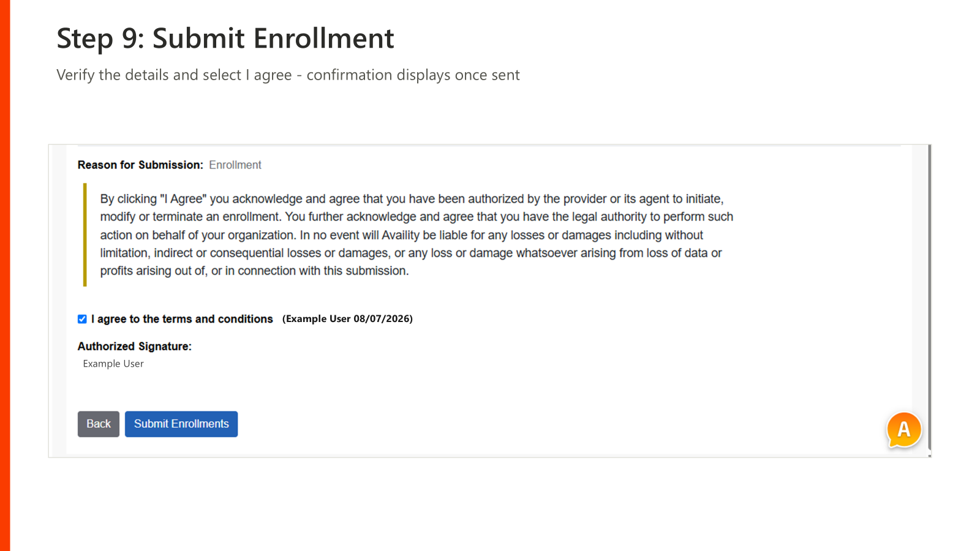
Task: Click the Back button
Action: [99, 424]
